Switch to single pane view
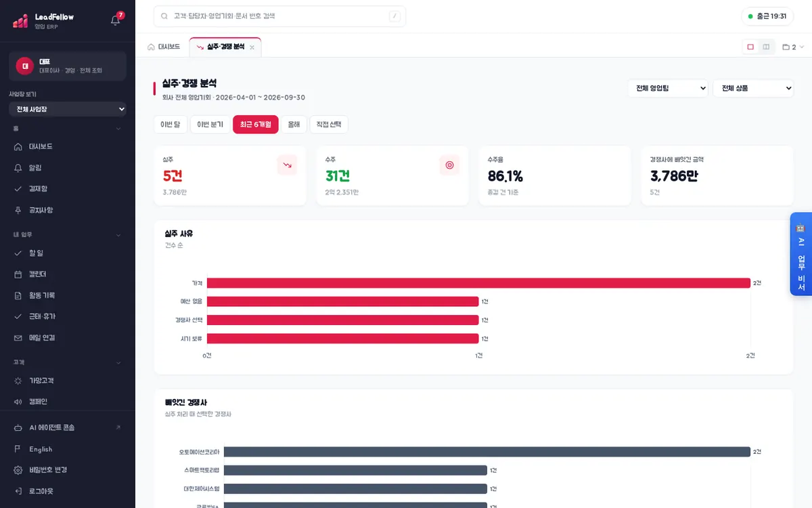Screen dimensions: 812x508 [x=750, y=47]
